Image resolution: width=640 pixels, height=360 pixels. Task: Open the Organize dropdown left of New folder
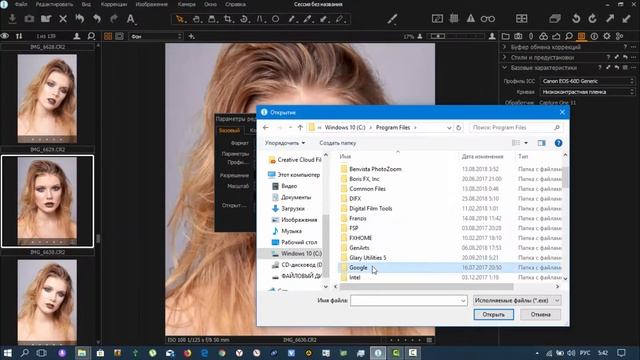[x=285, y=143]
